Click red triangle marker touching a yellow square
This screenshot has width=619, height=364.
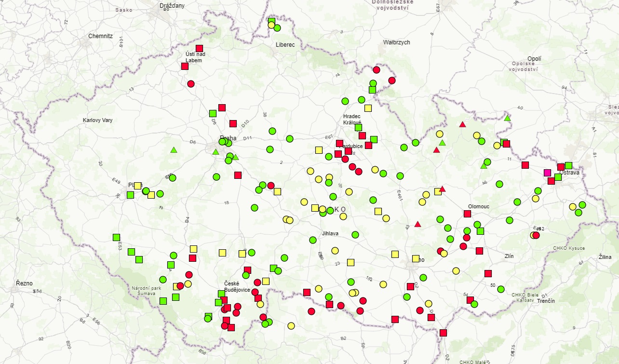pyautogui.click(x=442, y=189)
